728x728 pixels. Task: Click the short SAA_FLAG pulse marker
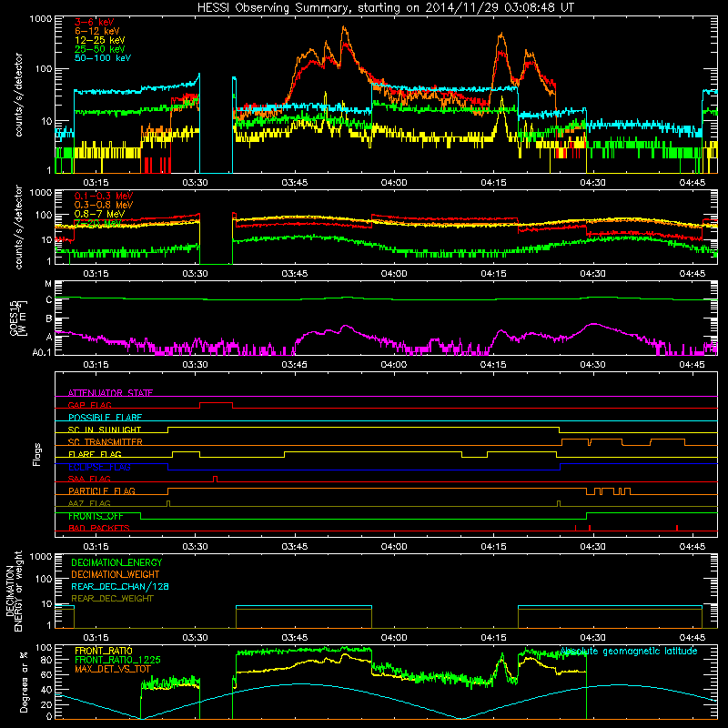point(215,479)
